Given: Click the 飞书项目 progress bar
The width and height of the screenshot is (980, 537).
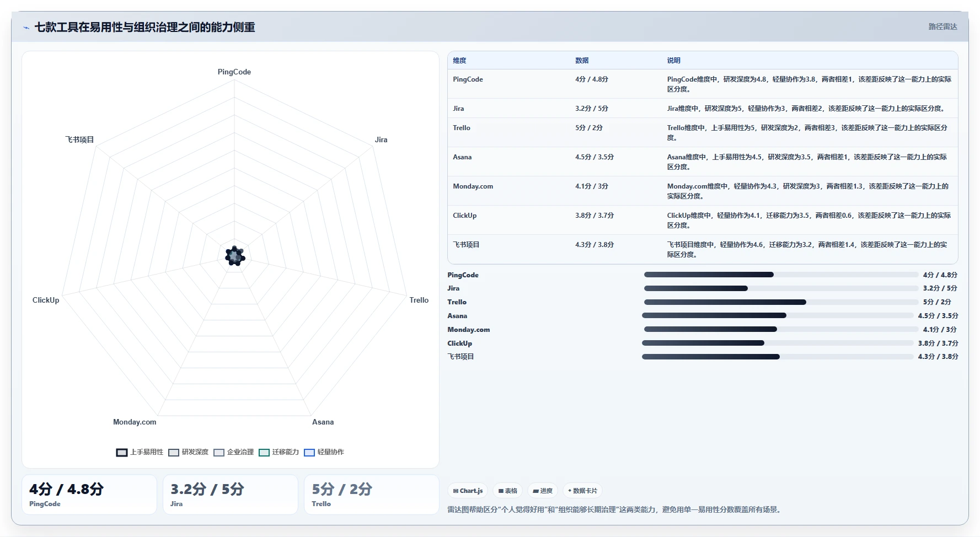Looking at the screenshot, I should point(778,357).
